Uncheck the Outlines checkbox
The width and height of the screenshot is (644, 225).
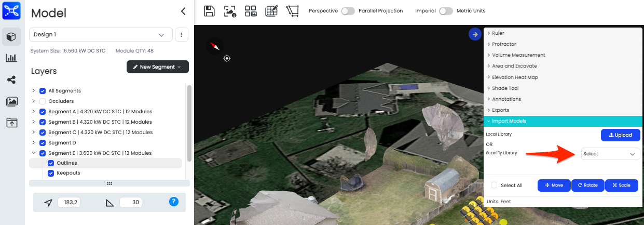pos(51,163)
